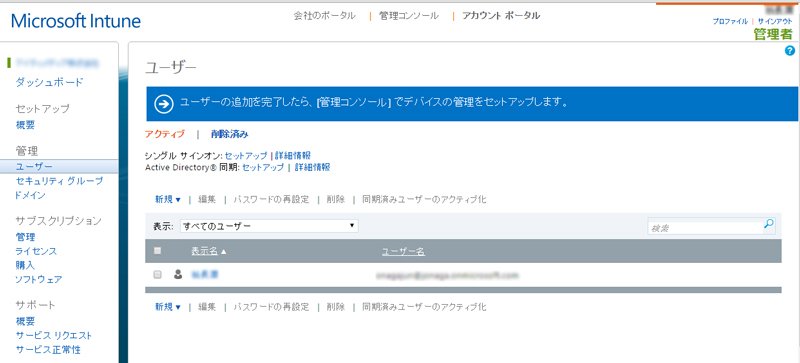800x363 pixels.
Task: Click シングル サインオン 詳細情報 link
Action: coord(293,155)
